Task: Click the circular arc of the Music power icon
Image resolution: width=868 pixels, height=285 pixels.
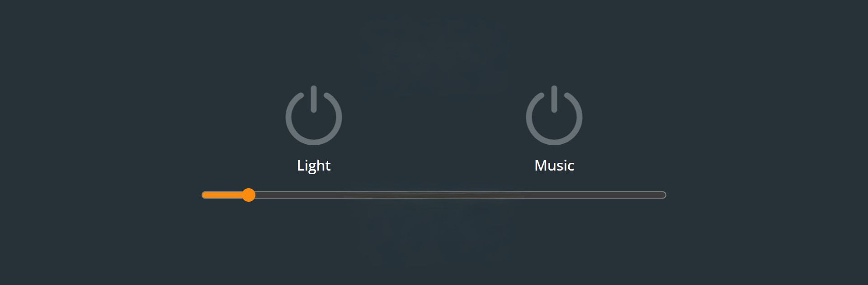Action: 554,142
